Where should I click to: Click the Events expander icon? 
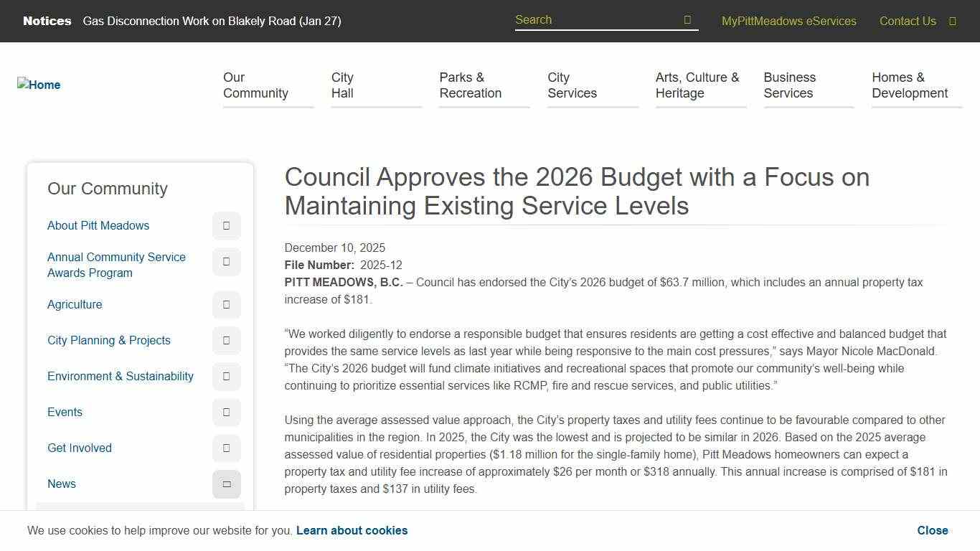tap(226, 412)
